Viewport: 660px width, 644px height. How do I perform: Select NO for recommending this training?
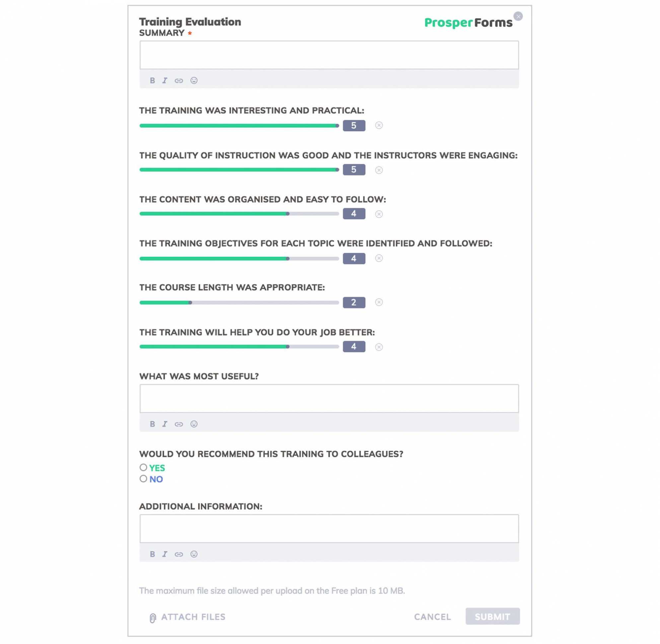pos(143,479)
